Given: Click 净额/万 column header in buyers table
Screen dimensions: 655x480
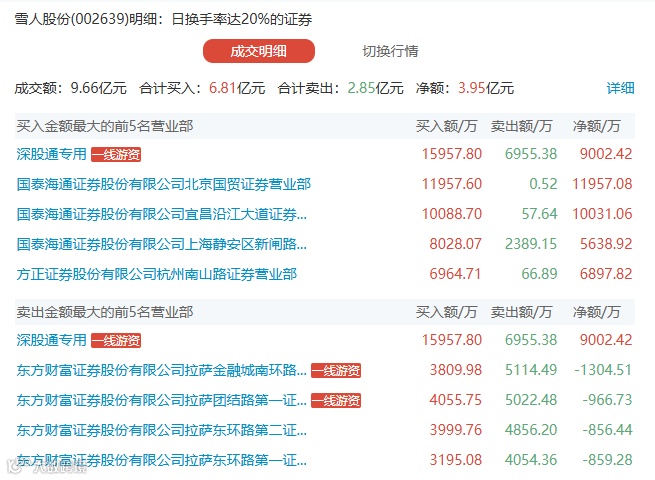Looking at the screenshot, I should 597,126.
